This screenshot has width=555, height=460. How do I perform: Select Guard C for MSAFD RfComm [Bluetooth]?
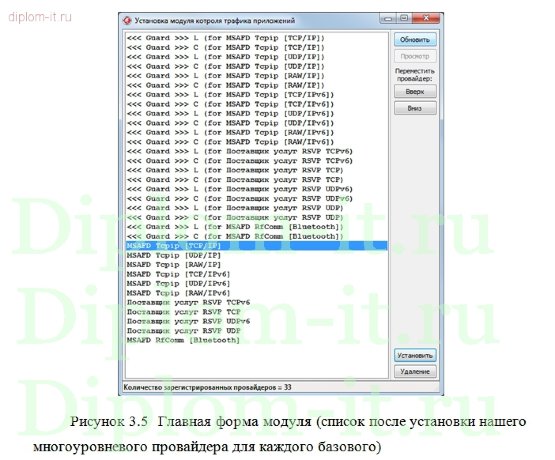256,236
